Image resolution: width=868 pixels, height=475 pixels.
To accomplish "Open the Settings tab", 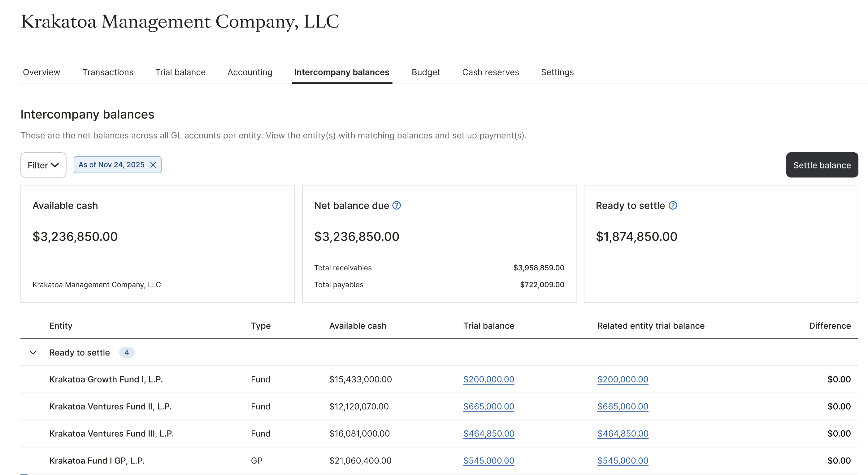I will [x=557, y=72].
